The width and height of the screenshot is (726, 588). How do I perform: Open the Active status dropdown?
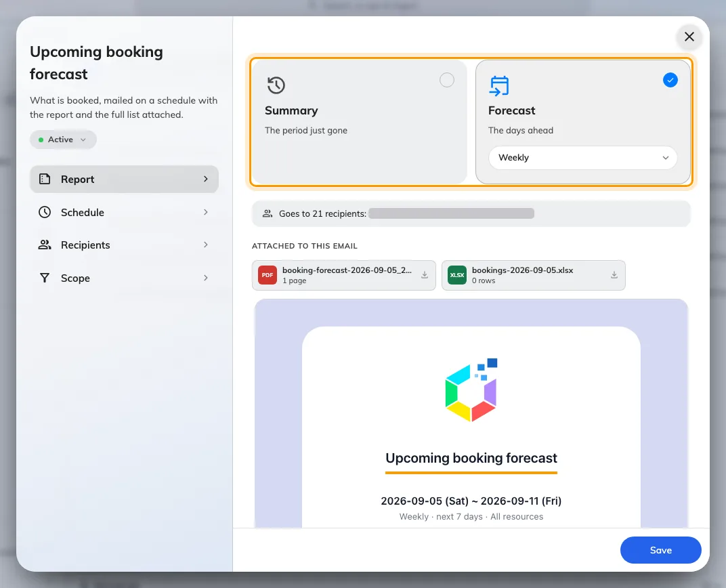64,140
